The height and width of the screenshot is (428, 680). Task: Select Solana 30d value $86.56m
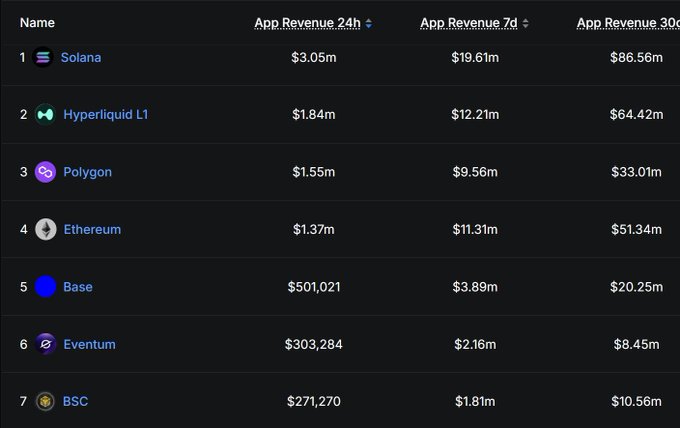(636, 57)
